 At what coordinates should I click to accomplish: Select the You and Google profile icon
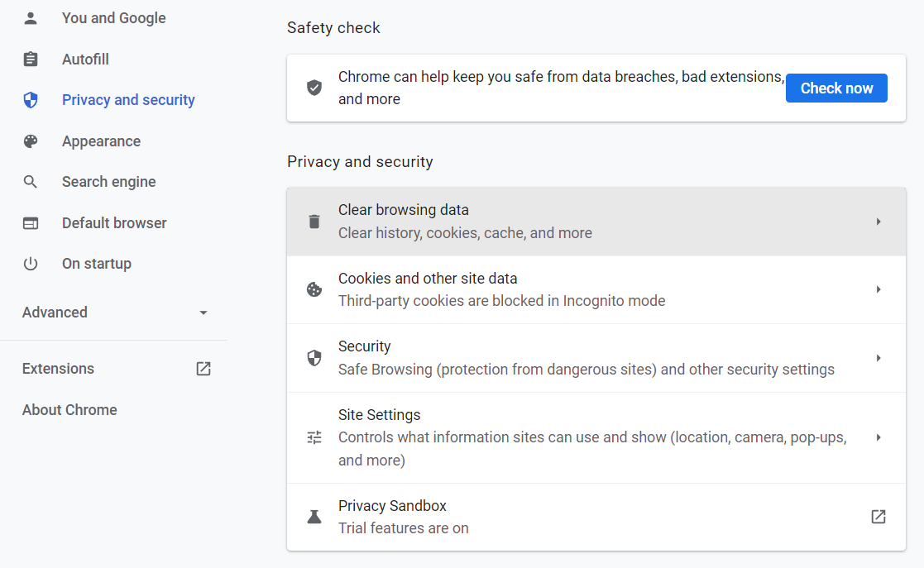click(x=31, y=17)
